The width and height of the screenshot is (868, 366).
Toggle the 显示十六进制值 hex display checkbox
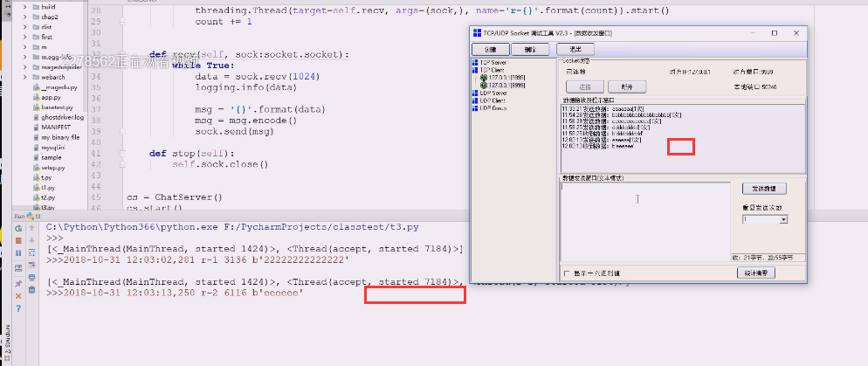567,273
